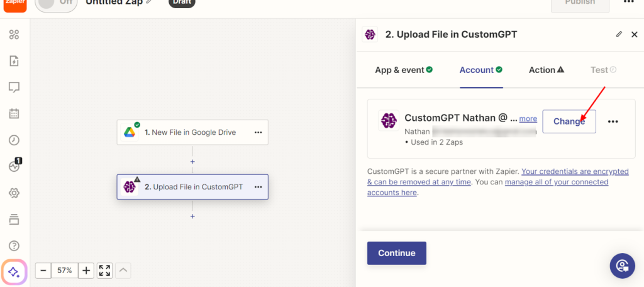The width and height of the screenshot is (644, 287).
Task: Rename step with panel pencil icon
Action: [619, 35]
